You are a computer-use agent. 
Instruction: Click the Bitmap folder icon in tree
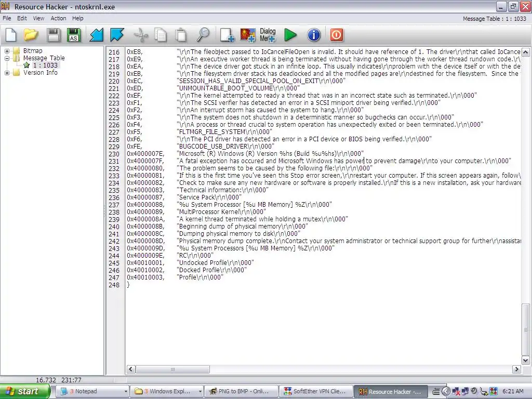click(16, 51)
